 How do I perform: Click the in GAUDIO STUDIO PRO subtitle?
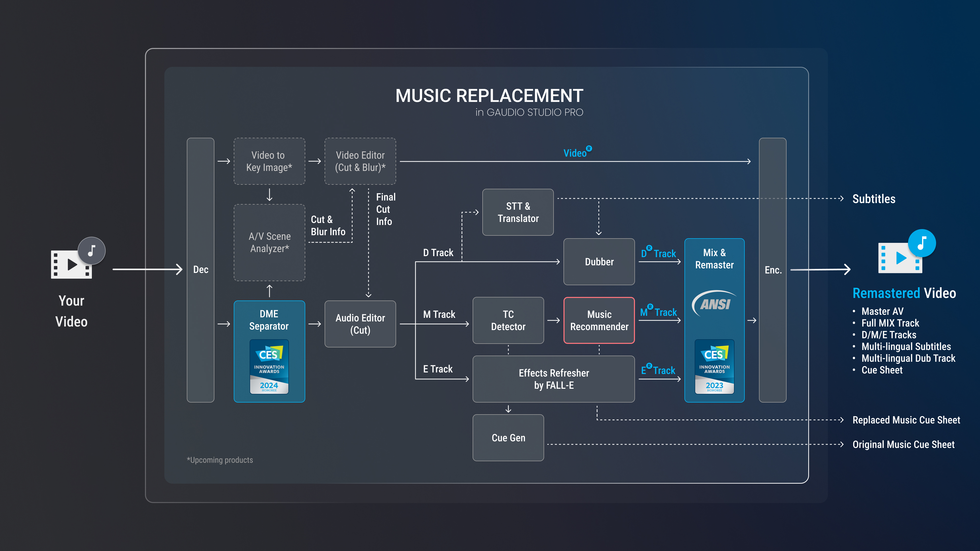tap(529, 112)
